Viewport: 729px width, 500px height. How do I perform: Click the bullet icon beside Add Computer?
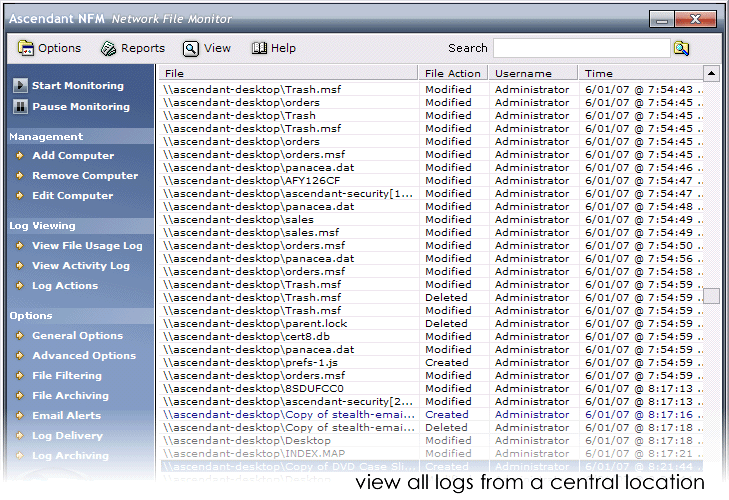pyautogui.click(x=19, y=156)
